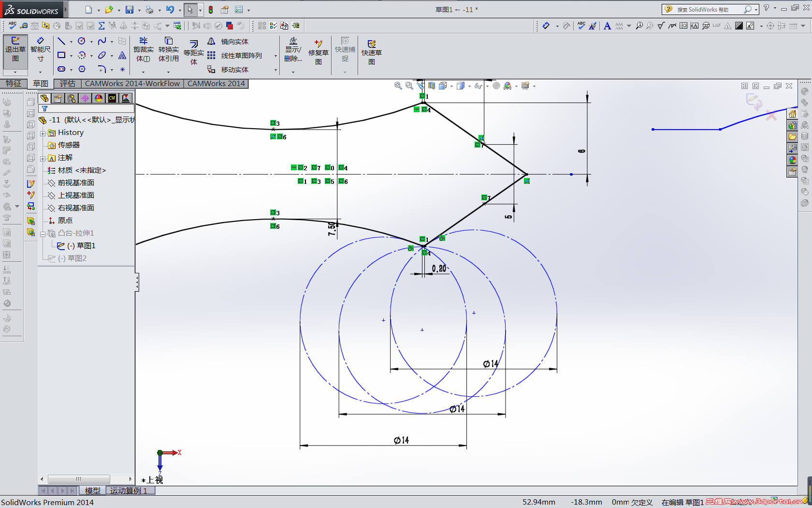
Task: Click the 欠定义 status bar text
Action: pyautogui.click(x=642, y=502)
